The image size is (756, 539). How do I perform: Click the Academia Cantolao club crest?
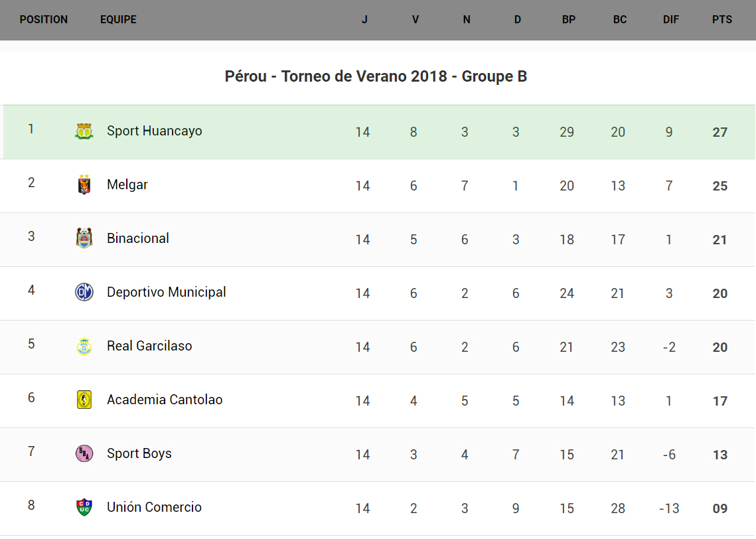[84, 400]
